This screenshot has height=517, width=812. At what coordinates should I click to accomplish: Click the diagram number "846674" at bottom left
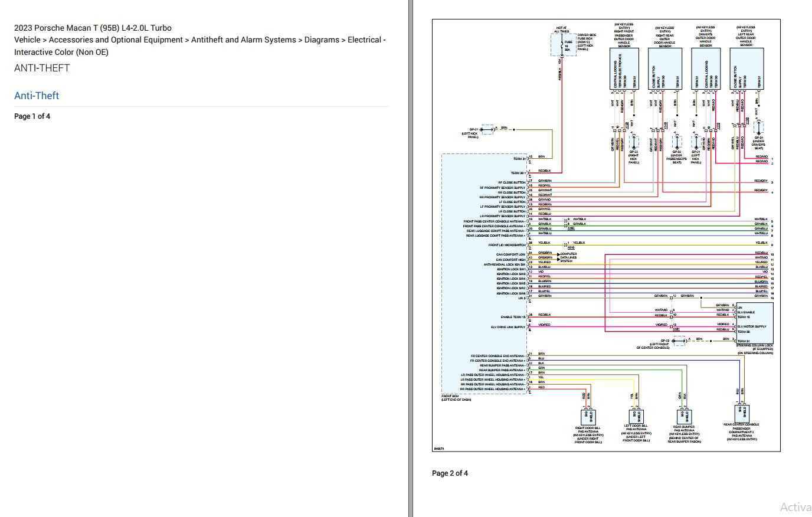(439, 449)
